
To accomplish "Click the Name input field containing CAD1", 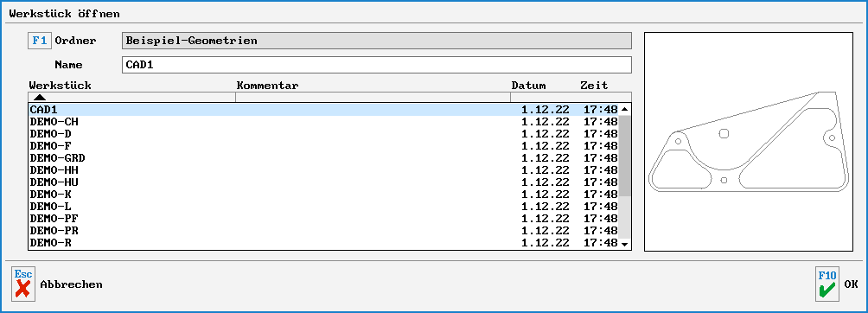I will click(376, 65).
